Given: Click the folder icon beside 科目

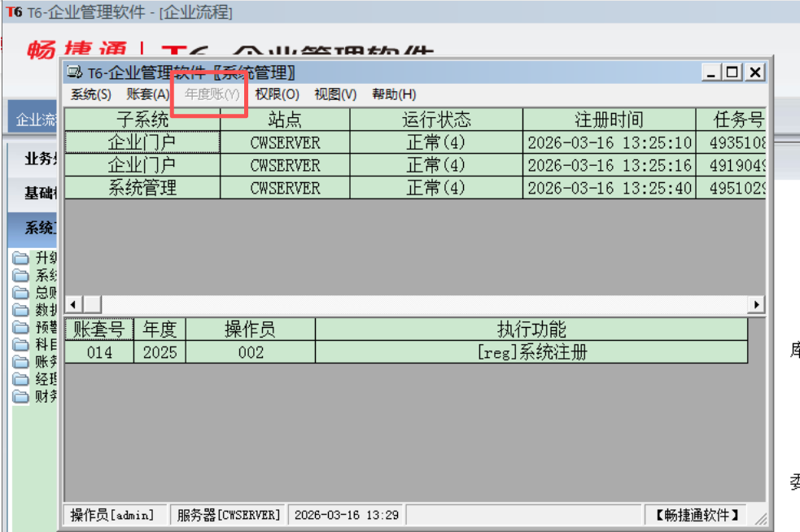Looking at the screenshot, I should point(21,345).
